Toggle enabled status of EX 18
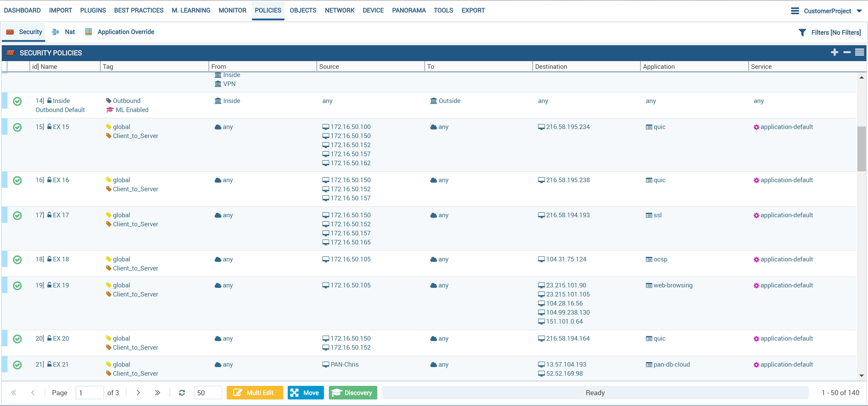The width and height of the screenshot is (868, 406). (x=17, y=260)
